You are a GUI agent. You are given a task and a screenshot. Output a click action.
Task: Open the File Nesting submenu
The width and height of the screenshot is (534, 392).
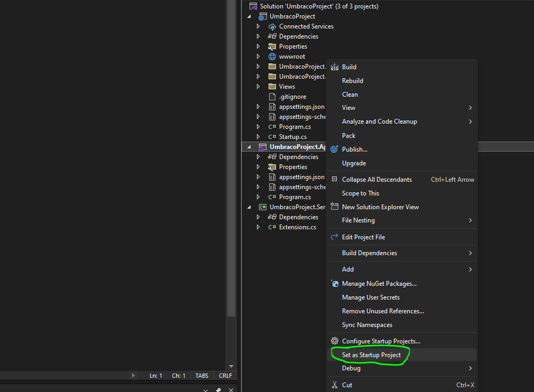[401, 220]
